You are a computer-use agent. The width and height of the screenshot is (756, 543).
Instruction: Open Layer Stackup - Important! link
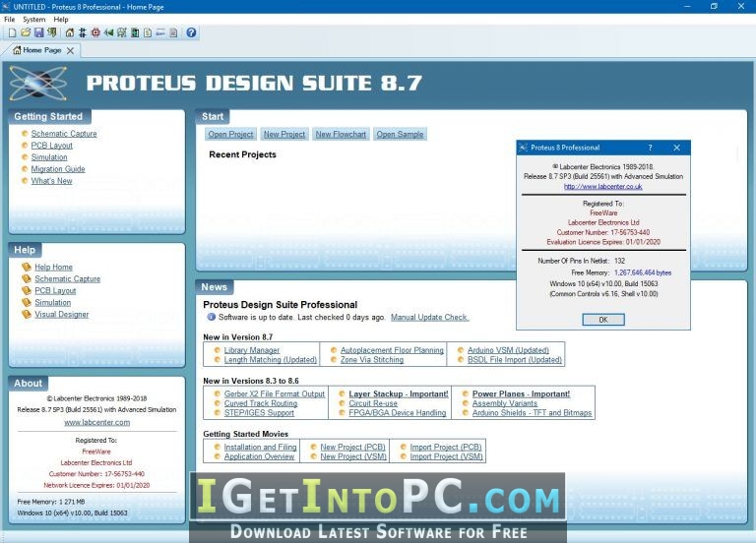pos(399,394)
